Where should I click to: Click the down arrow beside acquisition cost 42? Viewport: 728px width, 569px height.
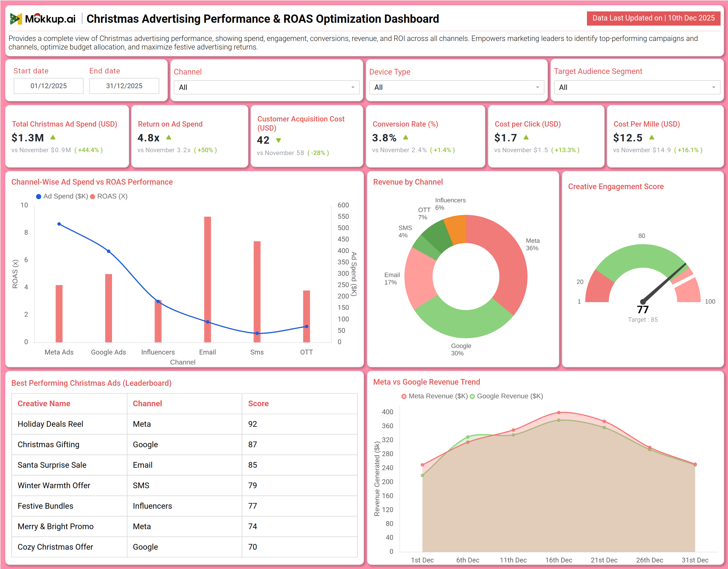point(279,141)
